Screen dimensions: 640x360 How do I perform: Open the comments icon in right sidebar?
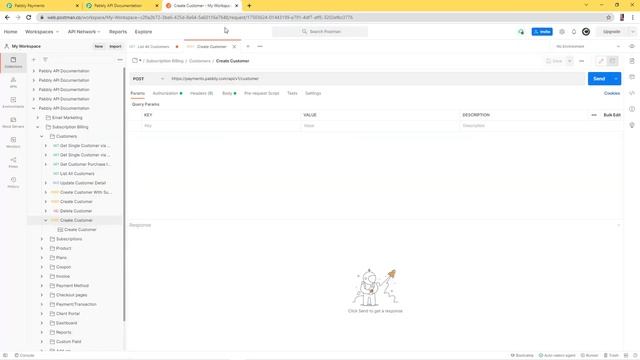(632, 77)
